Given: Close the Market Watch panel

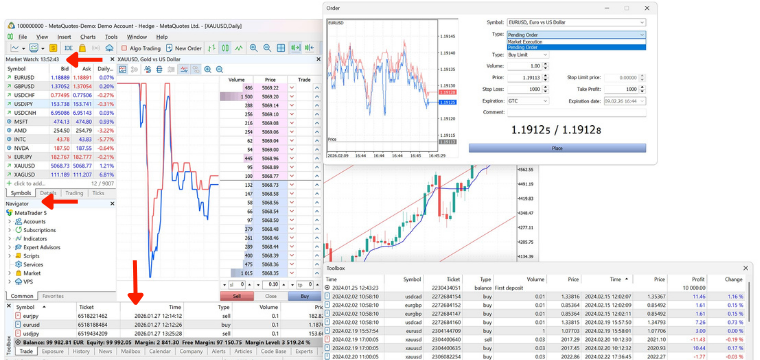Looking at the screenshot, I should point(112,59).
